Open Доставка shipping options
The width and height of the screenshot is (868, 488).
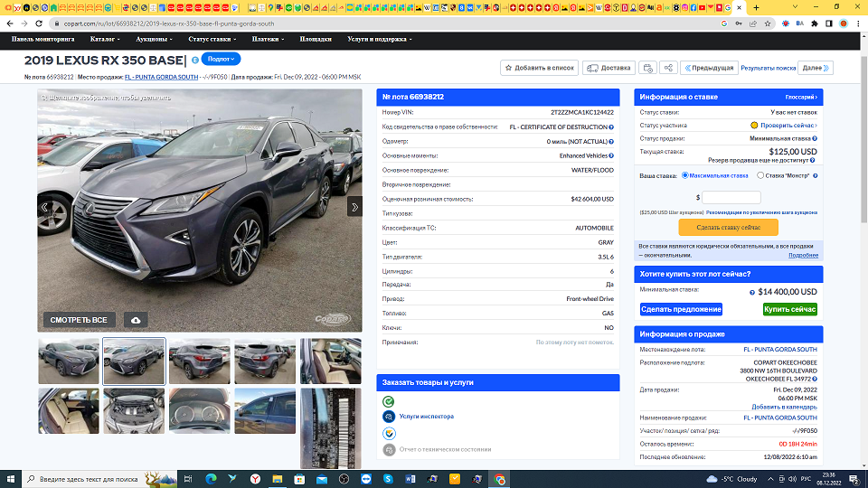pyautogui.click(x=609, y=68)
